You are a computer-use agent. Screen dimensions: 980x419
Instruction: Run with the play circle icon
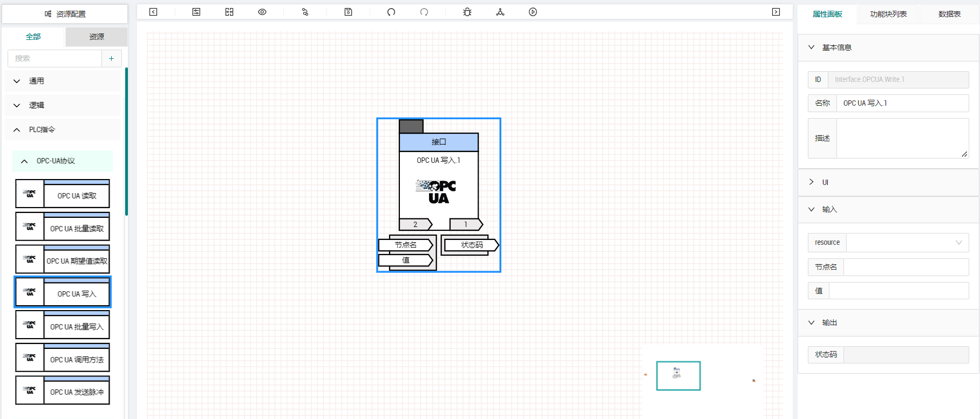point(533,12)
